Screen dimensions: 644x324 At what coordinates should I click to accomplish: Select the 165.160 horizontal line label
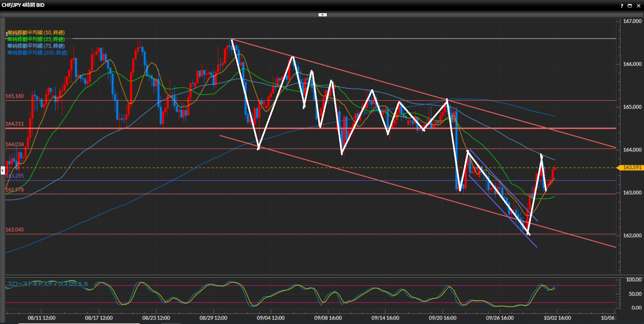[x=15, y=96]
